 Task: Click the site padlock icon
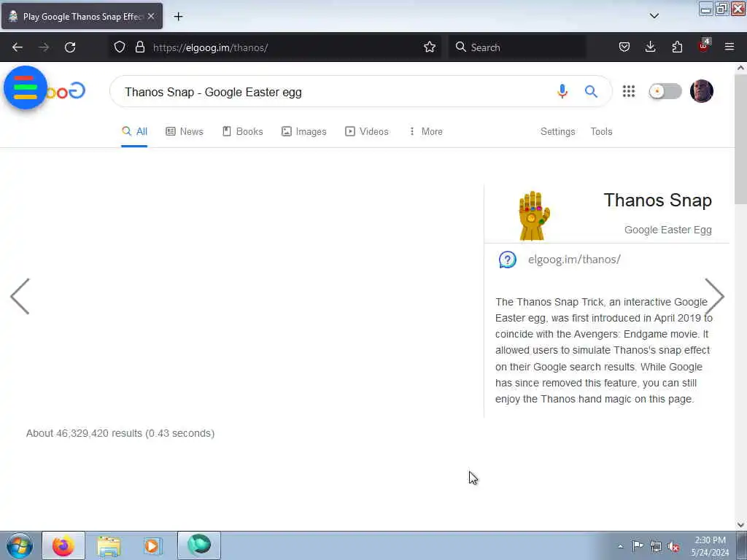(x=139, y=47)
